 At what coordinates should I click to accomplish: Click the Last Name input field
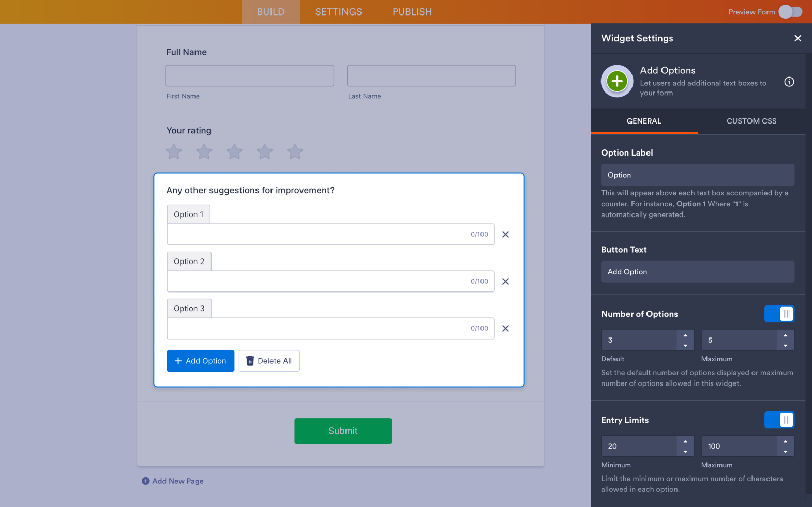pyautogui.click(x=431, y=75)
